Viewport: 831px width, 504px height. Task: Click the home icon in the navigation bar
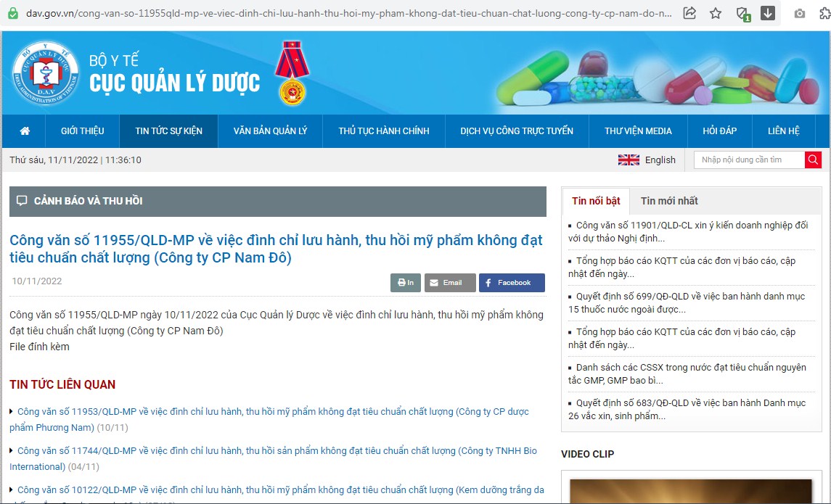coord(24,131)
